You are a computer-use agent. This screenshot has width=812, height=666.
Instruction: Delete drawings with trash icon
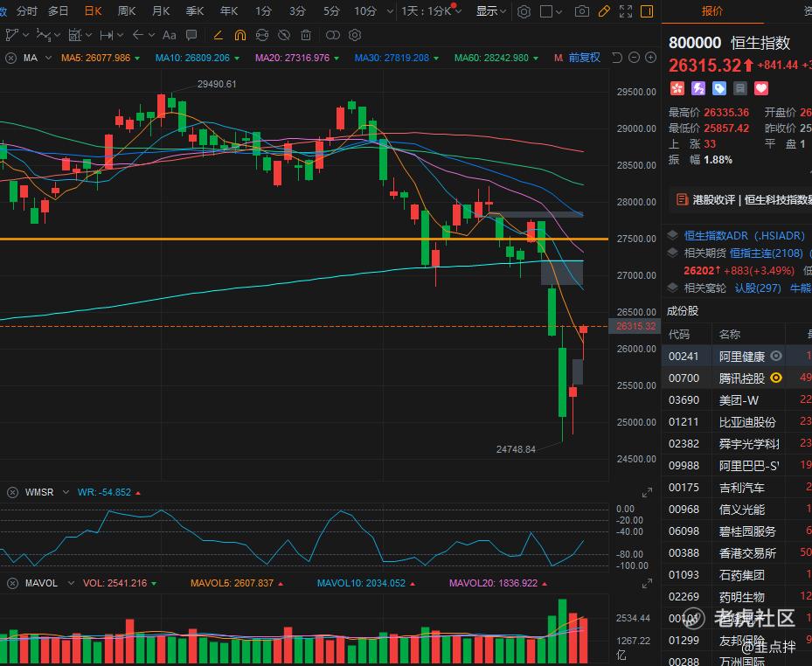click(306, 35)
